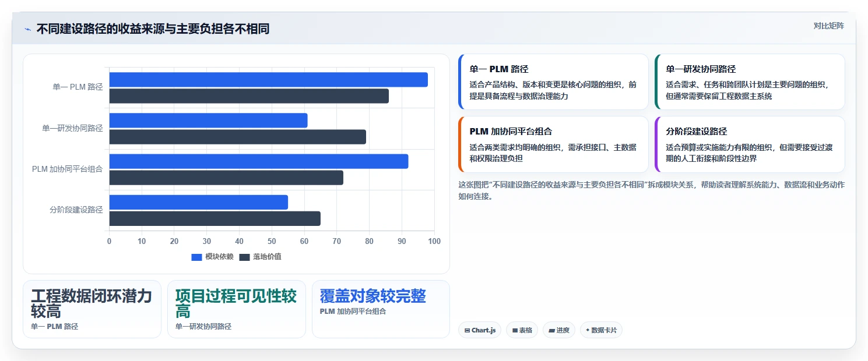Click the 数据卡片 chip's star icon
This screenshot has height=361, width=868.
[x=588, y=330]
